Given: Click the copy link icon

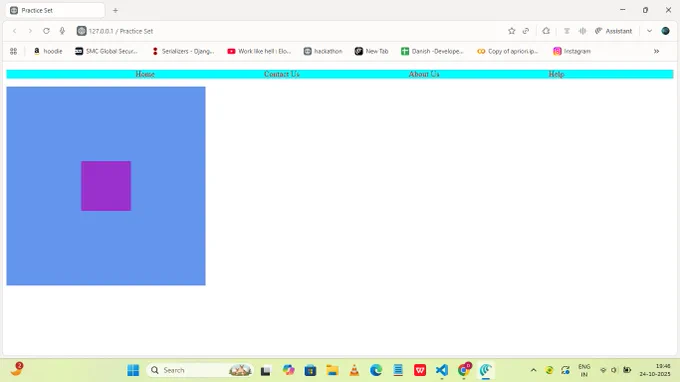Looking at the screenshot, I should click(526, 31).
